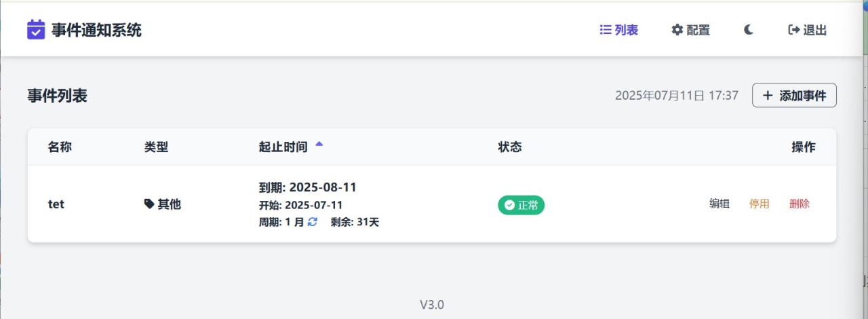Sort the table by the 名称 column
868x319 pixels.
60,147
